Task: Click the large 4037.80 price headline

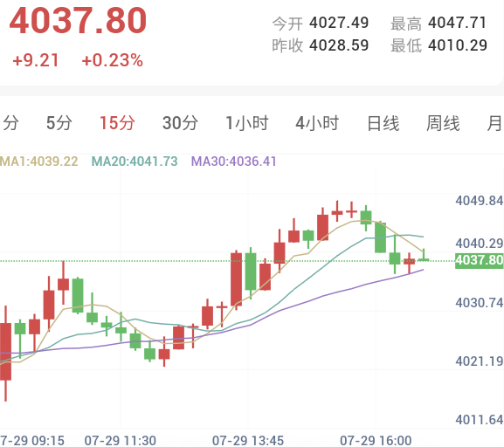Action: [78, 21]
